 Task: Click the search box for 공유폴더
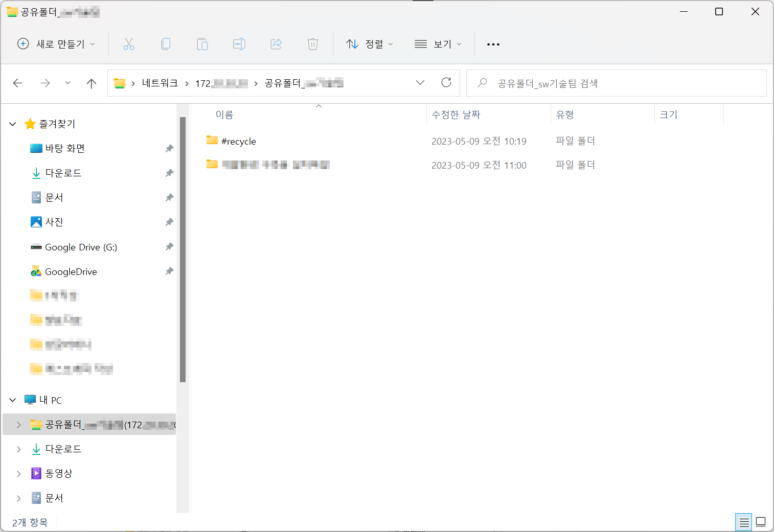coord(617,83)
